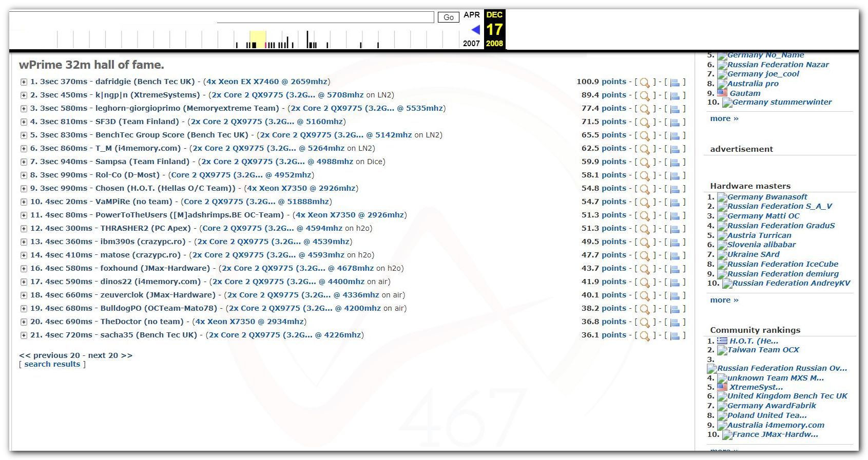Open screenshot icon for SF3D entry

[x=675, y=123]
